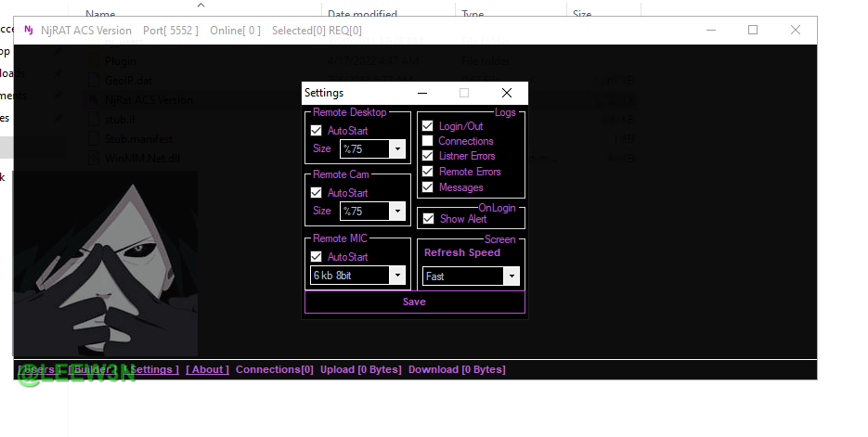
Task: Open the 6 kb 8bit MIC quality dropdown
Action: tap(397, 276)
